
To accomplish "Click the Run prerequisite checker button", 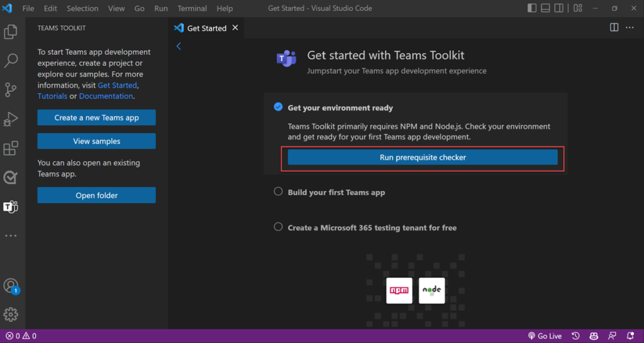I will click(423, 157).
